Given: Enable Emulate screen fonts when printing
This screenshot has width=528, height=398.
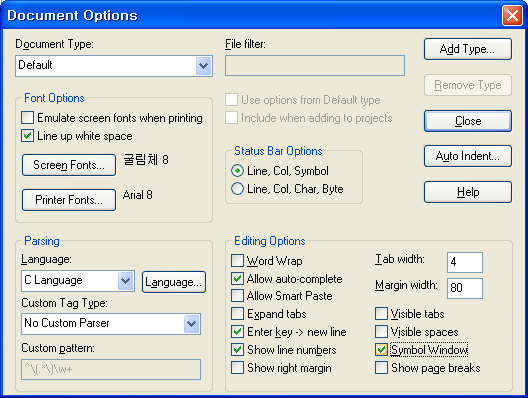Looking at the screenshot, I should 28,118.
